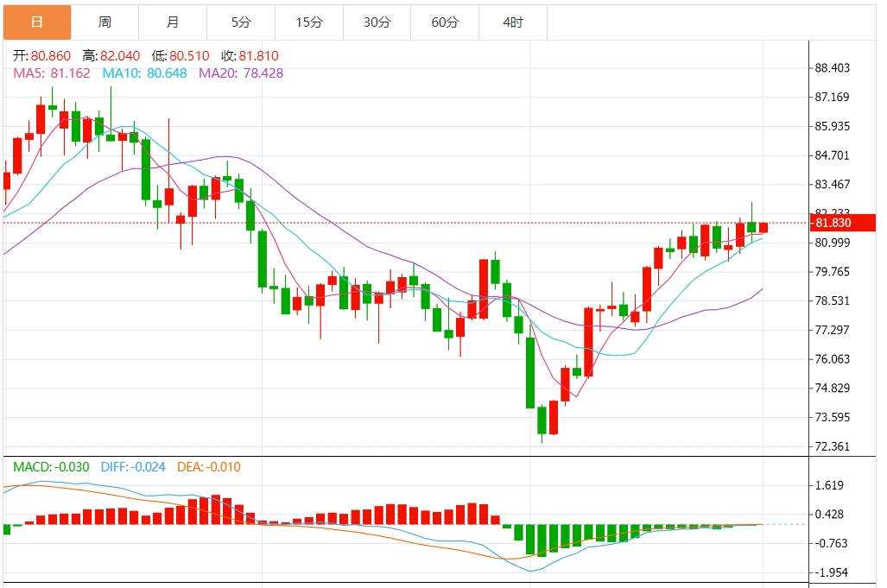
Task: Click the 83.467 price axis label
Action: tap(832, 184)
